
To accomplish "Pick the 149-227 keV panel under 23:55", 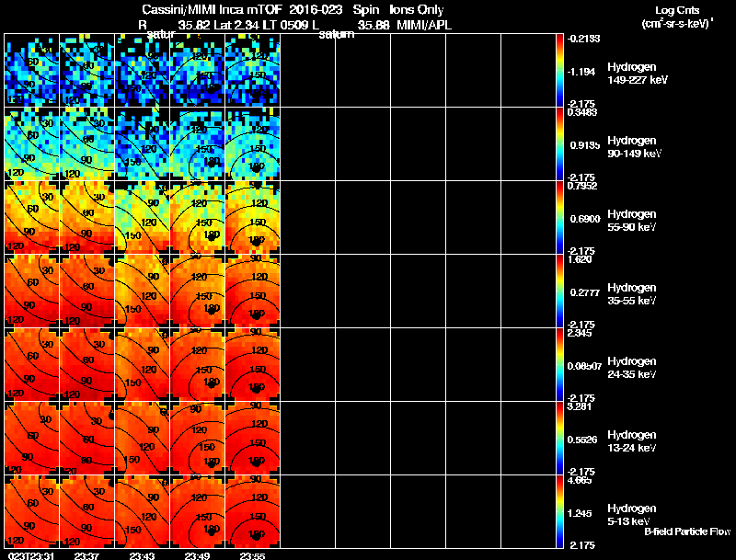I will pyautogui.click(x=252, y=71).
